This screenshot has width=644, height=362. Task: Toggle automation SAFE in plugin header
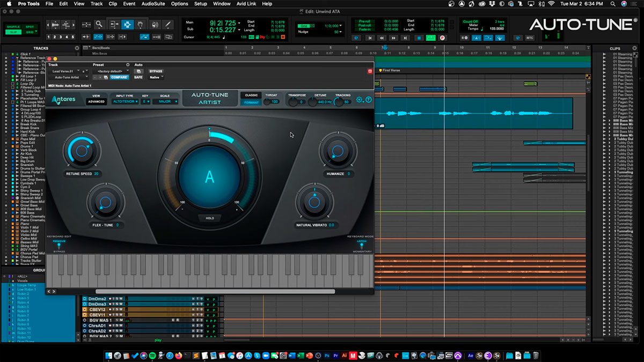138,77
